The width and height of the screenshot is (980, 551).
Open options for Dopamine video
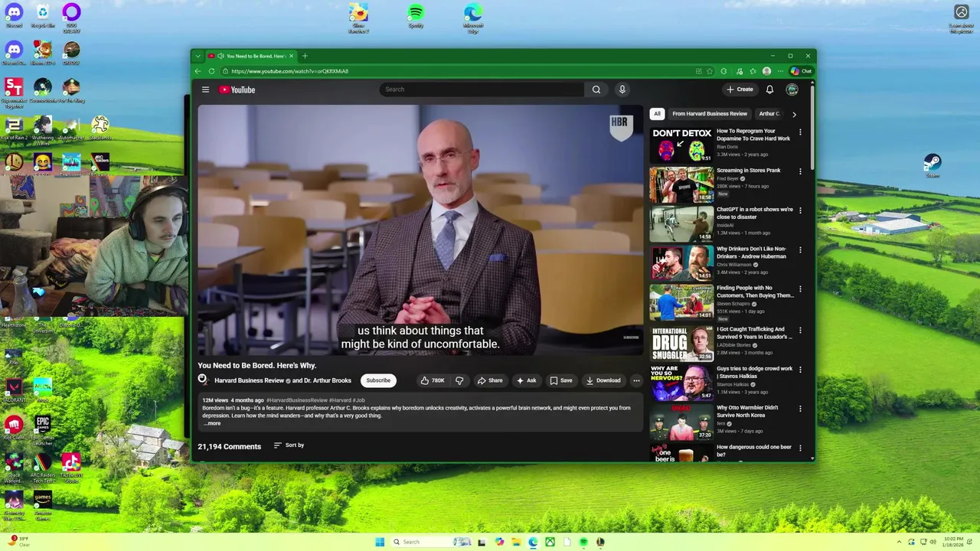[800, 132]
